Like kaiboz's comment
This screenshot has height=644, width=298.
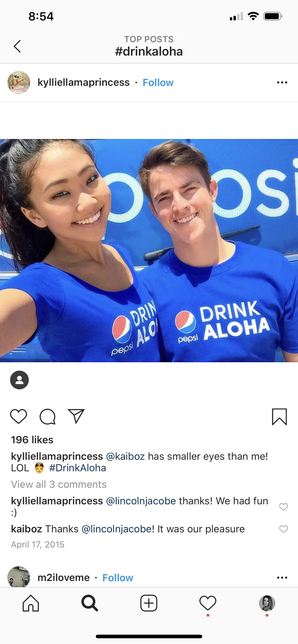[x=283, y=529]
